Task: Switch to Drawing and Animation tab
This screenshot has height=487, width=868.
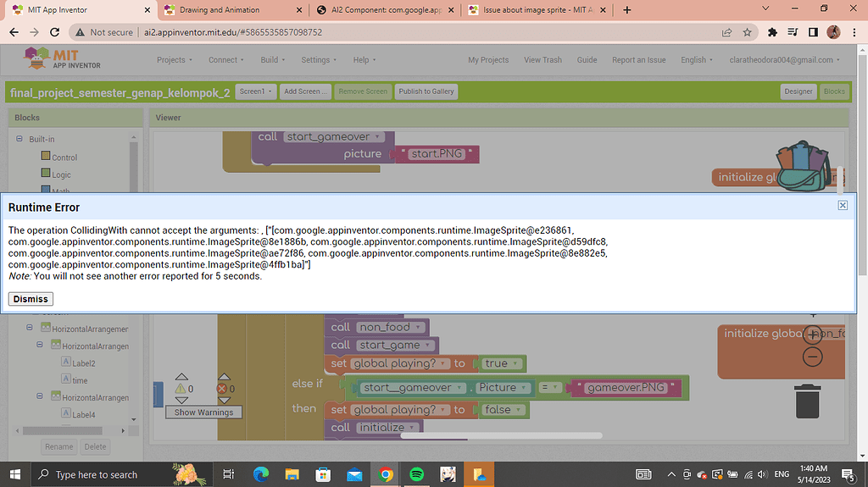Action: click(231, 10)
